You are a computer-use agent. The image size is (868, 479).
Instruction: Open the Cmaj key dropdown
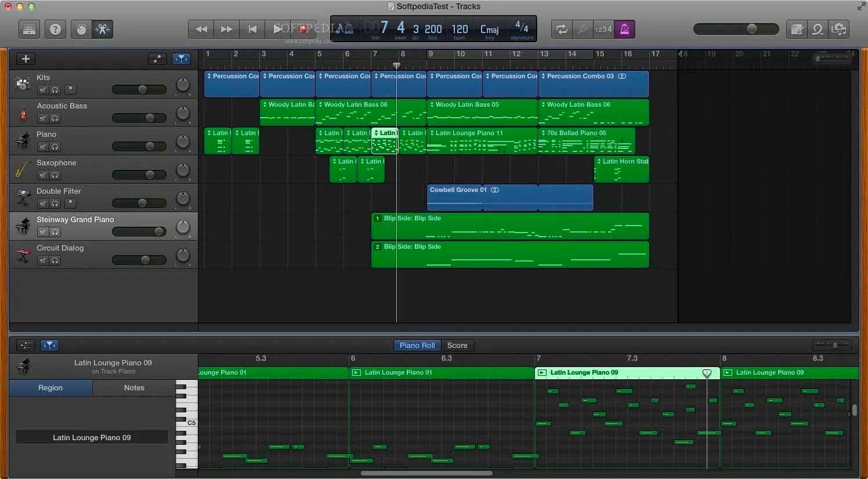489,30
